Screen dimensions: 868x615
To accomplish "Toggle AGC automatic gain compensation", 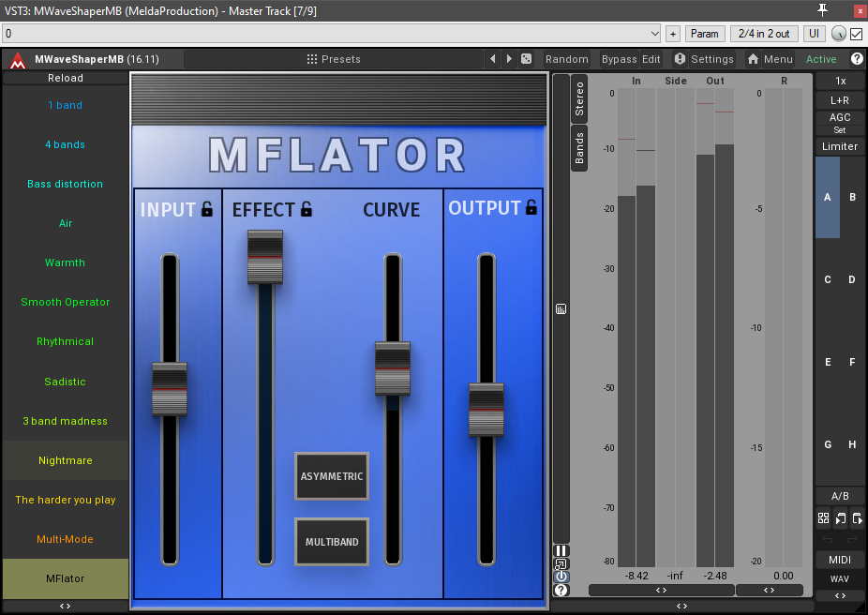I will click(x=840, y=117).
